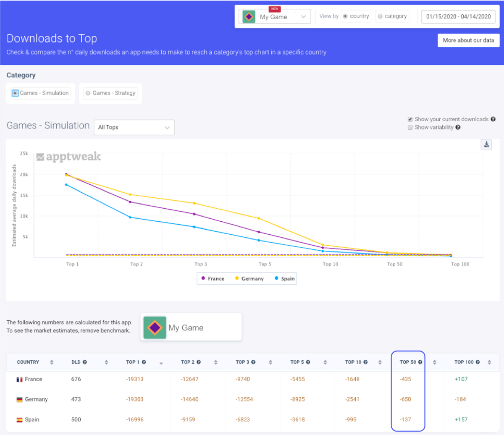Select the Games - Simulation category
Image resolution: width=504 pixels, height=435 pixels.
40,93
